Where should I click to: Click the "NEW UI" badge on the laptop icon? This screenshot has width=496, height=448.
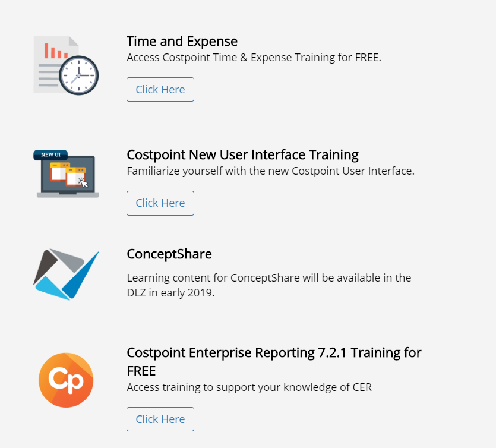50,155
